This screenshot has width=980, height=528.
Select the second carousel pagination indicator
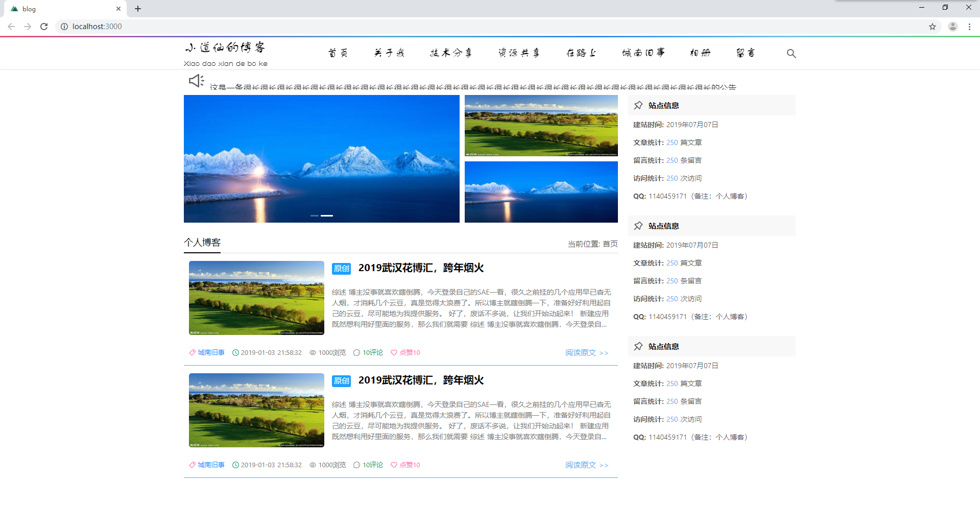[x=327, y=215]
